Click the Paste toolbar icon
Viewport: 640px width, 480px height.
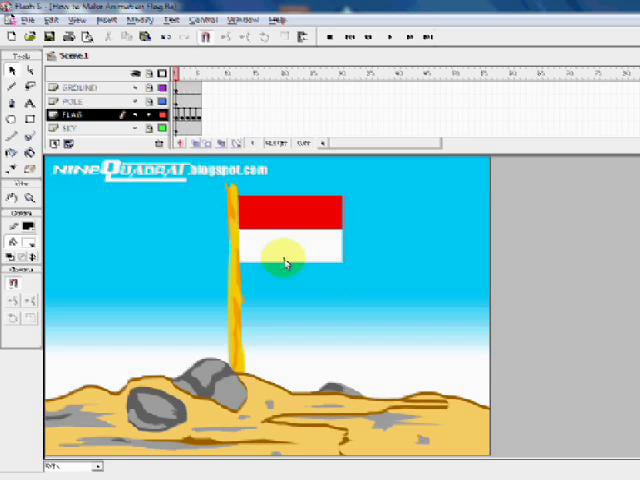145,37
